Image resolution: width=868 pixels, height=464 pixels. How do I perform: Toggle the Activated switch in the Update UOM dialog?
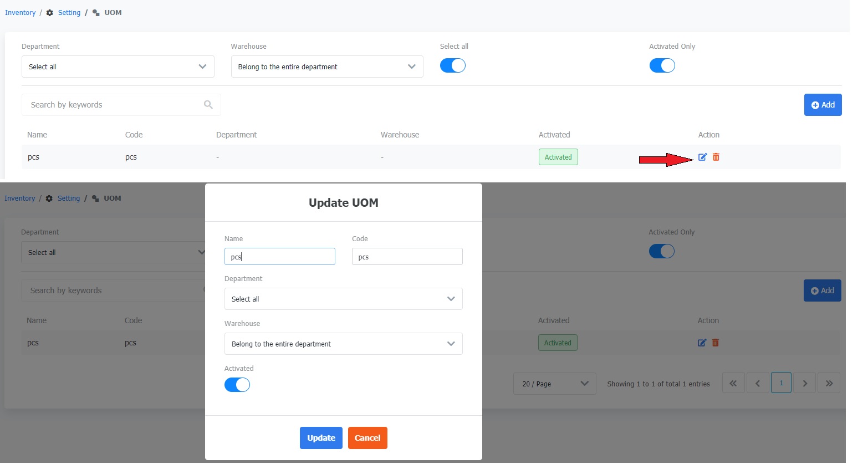coord(237,385)
